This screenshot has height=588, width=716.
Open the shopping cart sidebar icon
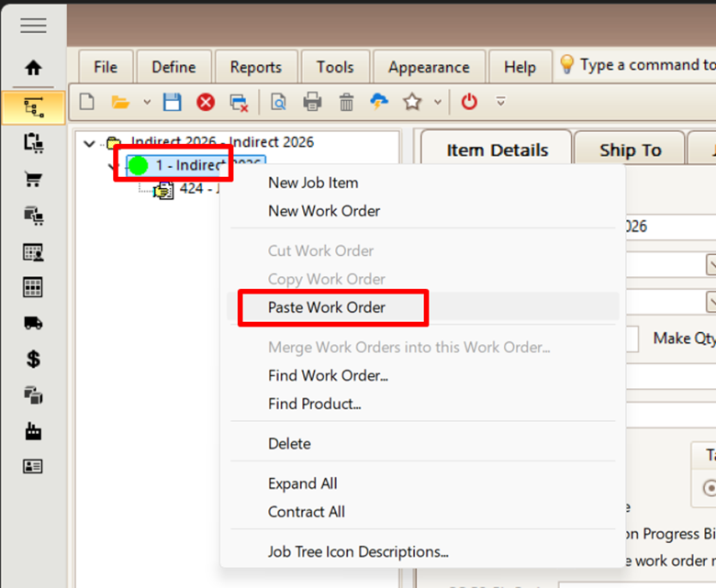[33, 179]
